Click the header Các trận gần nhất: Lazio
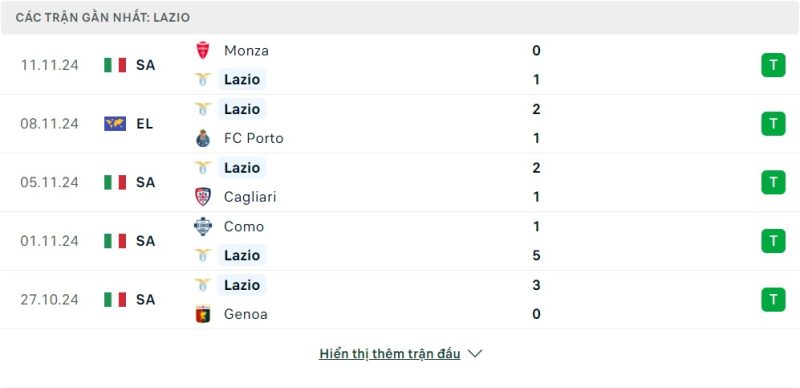This screenshot has width=800, height=388. pos(103,17)
